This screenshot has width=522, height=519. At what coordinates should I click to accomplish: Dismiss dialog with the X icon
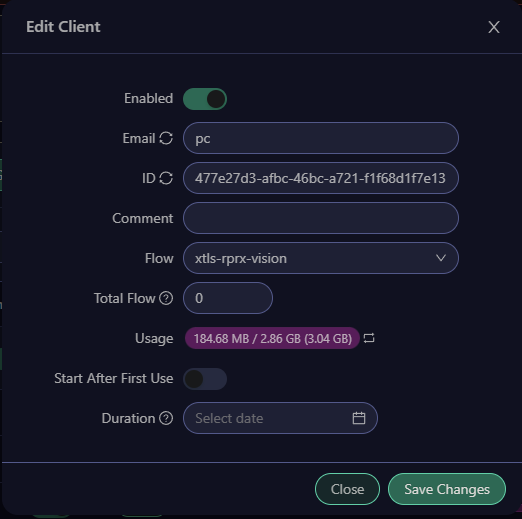point(494,27)
